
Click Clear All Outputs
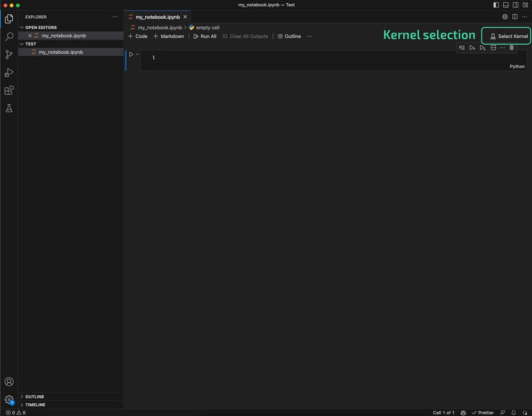(x=245, y=36)
